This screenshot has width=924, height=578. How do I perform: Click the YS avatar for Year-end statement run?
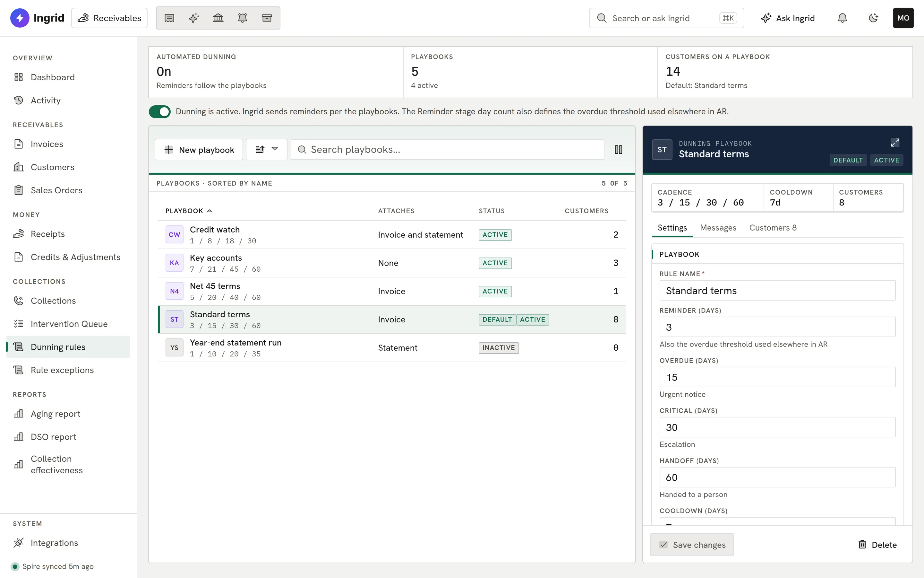(175, 347)
